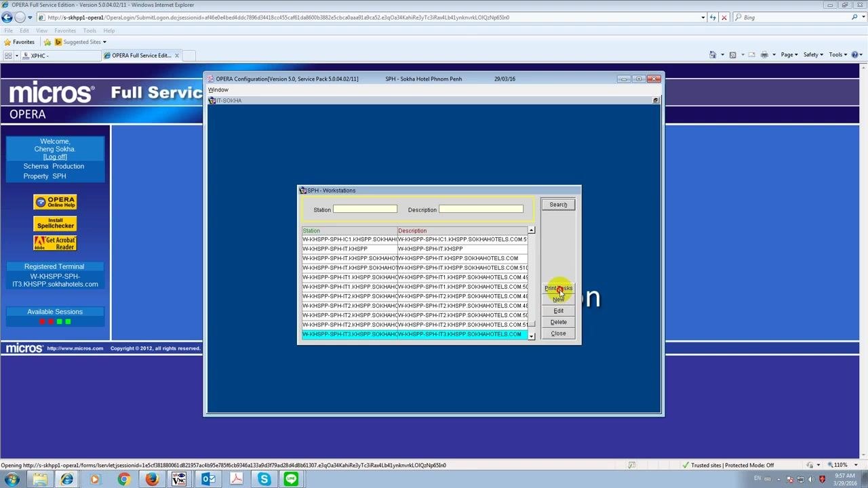Expand the address bar history dropdown
This screenshot has height=488, width=868.
[703, 18]
